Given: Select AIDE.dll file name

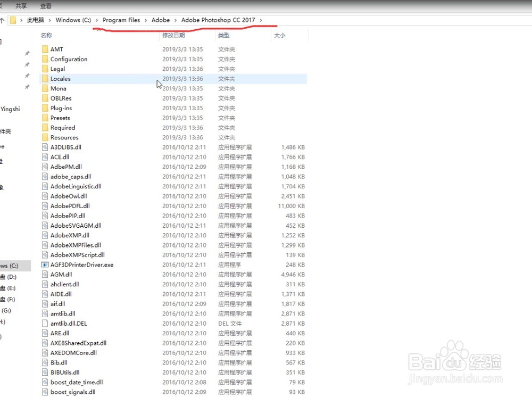Looking at the screenshot, I should pyautogui.click(x=61, y=294).
